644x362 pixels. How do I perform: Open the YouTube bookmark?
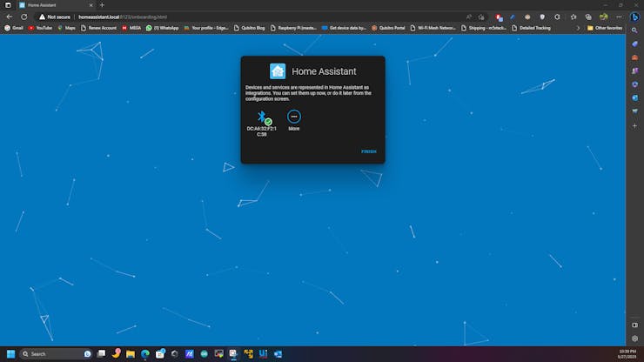click(40, 28)
